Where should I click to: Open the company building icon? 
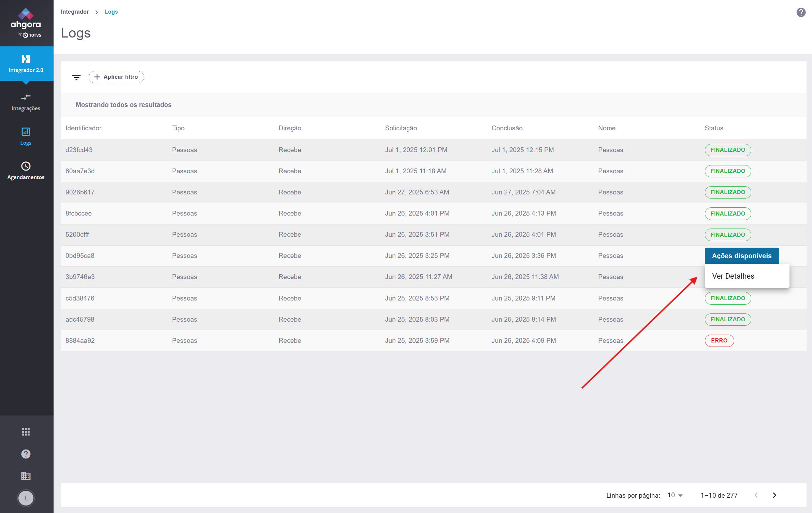(26, 476)
